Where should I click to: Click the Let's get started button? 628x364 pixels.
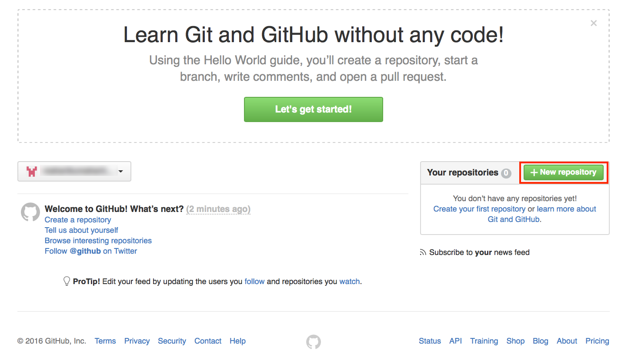[x=313, y=109]
